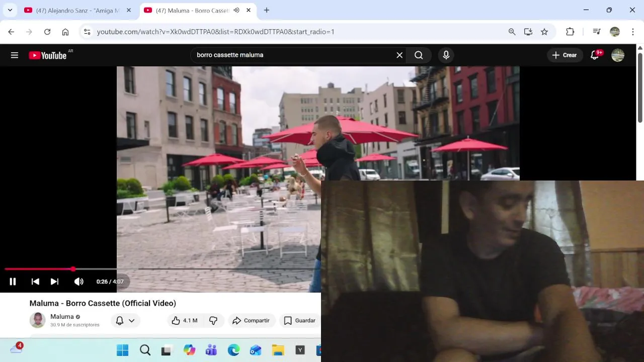
Task: Open YouTube notifications bell
Action: 595,55
